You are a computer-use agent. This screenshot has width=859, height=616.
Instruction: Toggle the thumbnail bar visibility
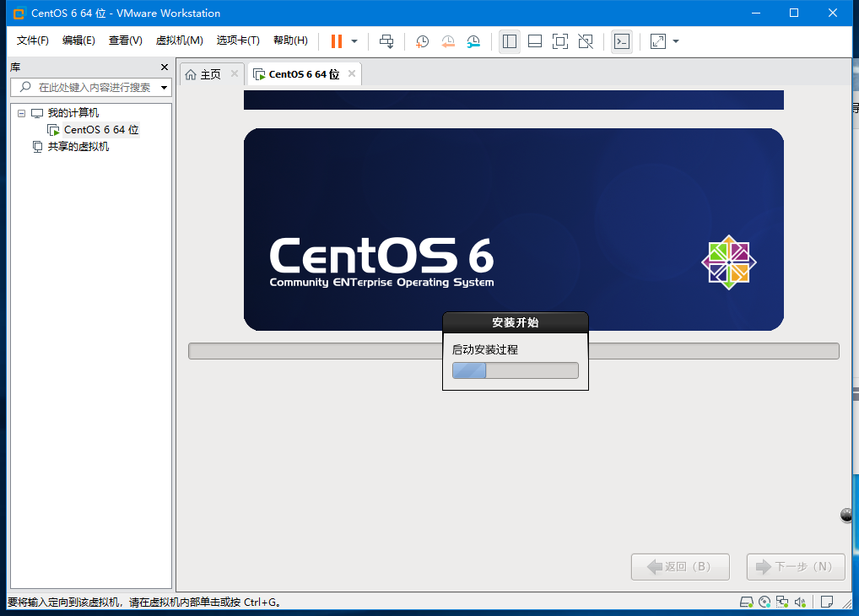[x=534, y=41]
